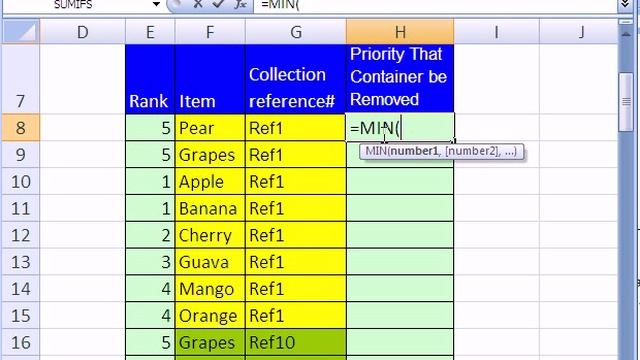Select row 7 header

click(21, 79)
